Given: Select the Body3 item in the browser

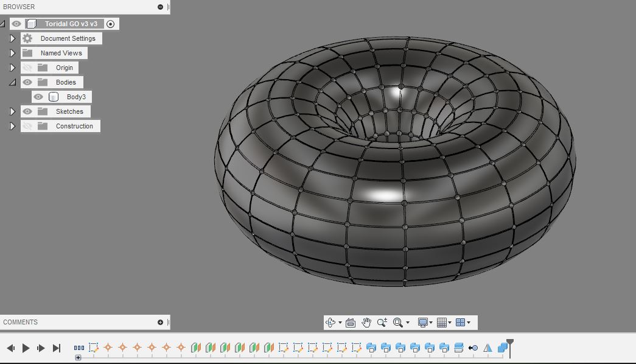Looking at the screenshot, I should point(76,97).
